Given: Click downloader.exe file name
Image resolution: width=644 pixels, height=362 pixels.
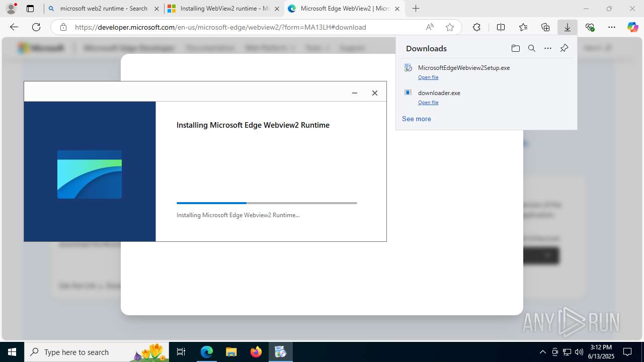Looking at the screenshot, I should (439, 93).
